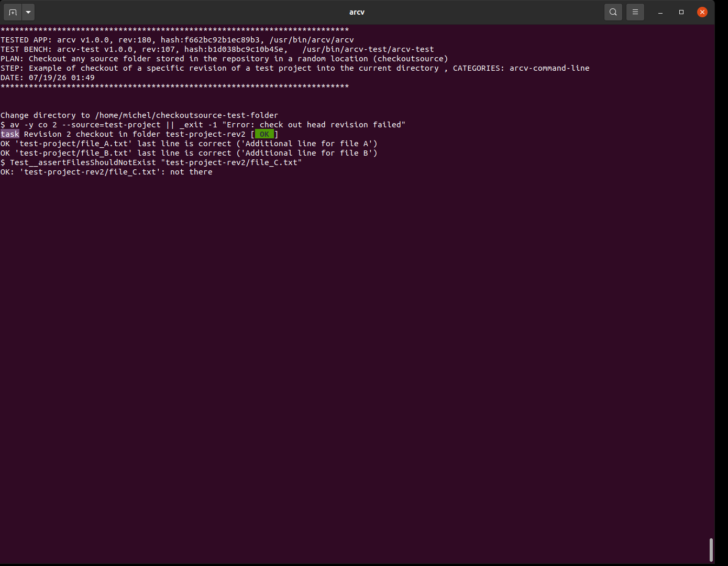Click the file_A.txt OK result line
The width and height of the screenshot is (728, 566).
[189, 144]
